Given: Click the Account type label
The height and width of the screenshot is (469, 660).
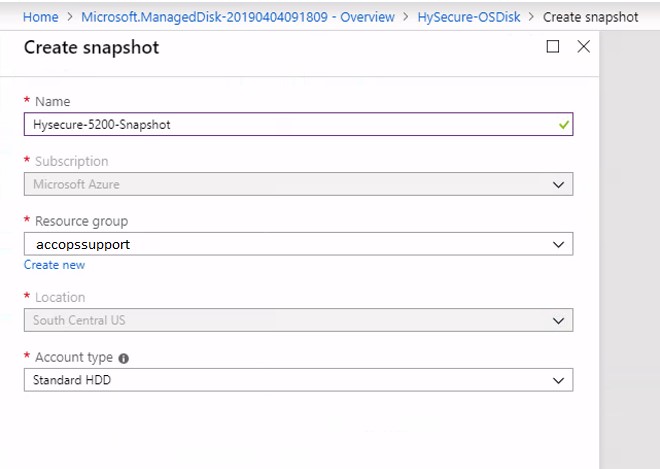Looking at the screenshot, I should point(74,357).
